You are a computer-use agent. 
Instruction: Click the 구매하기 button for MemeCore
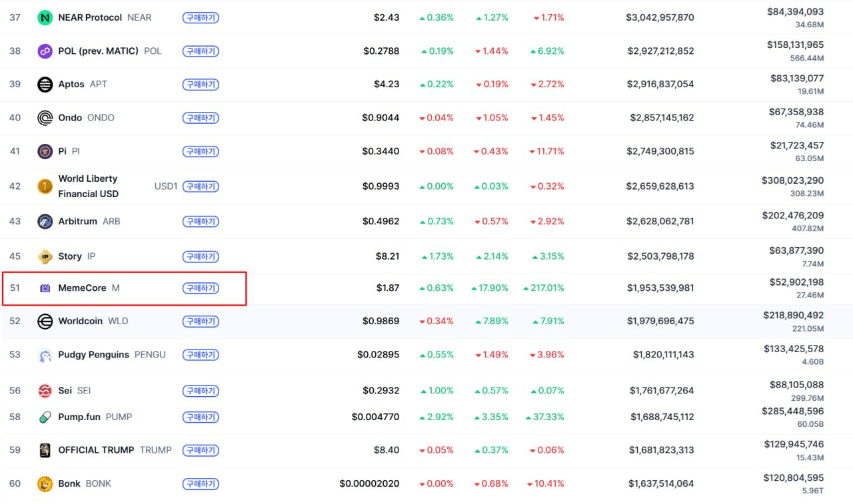pos(201,288)
